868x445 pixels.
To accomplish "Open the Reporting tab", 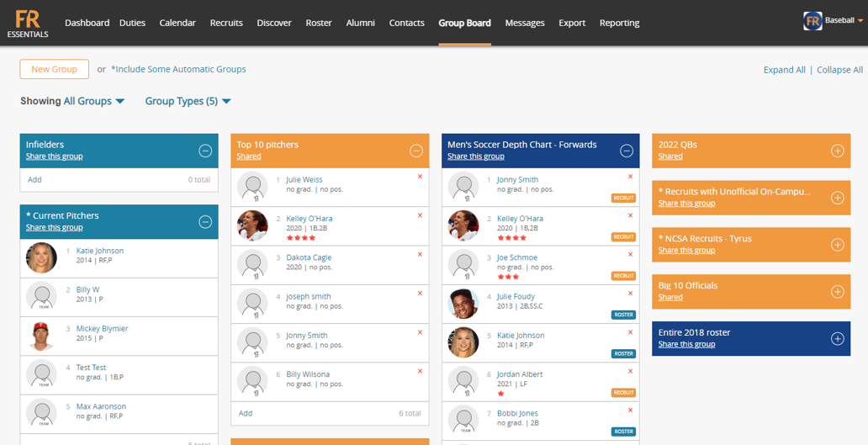I will [619, 23].
